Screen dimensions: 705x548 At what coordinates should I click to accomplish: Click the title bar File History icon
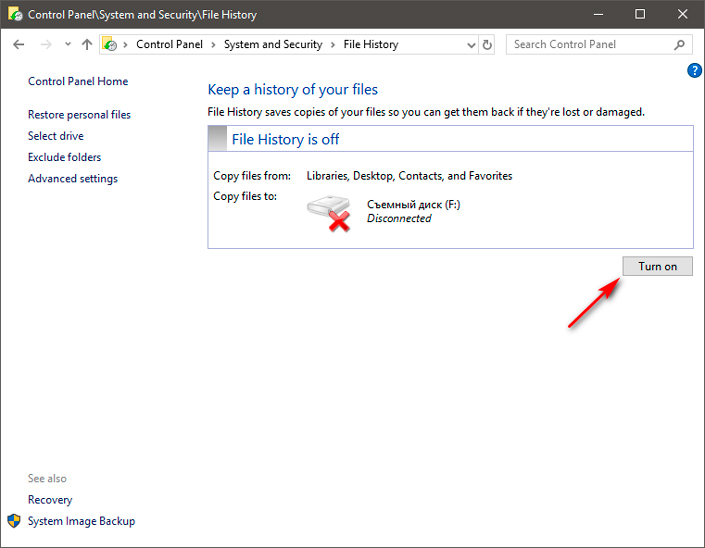pyautogui.click(x=15, y=14)
